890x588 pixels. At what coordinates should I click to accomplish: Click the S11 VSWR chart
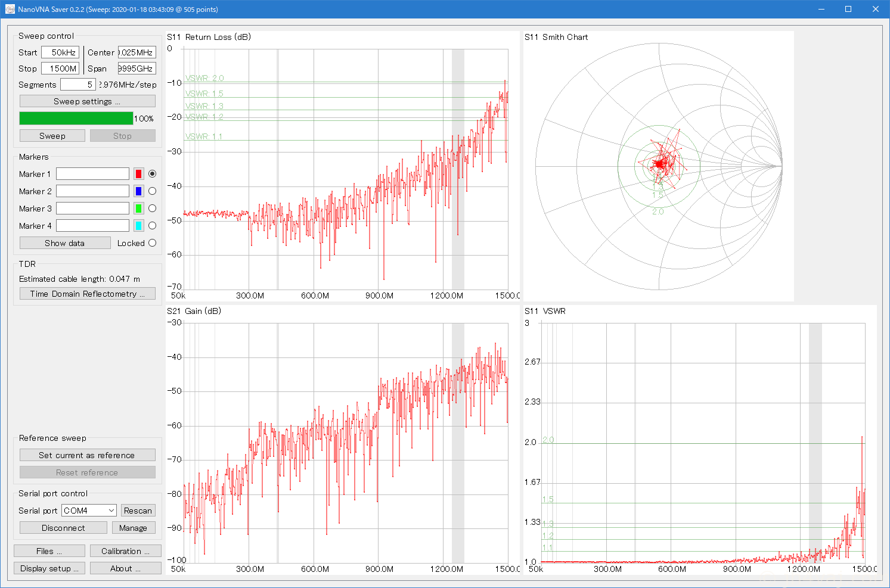click(x=700, y=440)
